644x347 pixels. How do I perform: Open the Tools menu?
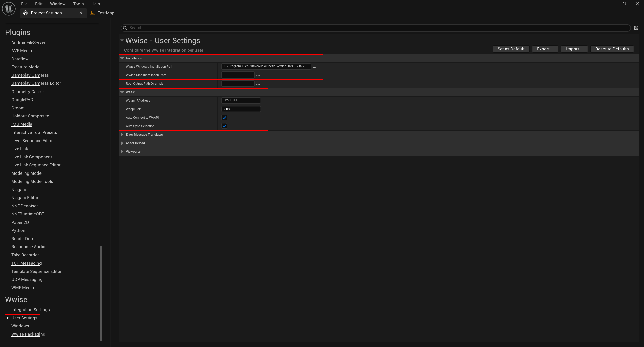78,4
